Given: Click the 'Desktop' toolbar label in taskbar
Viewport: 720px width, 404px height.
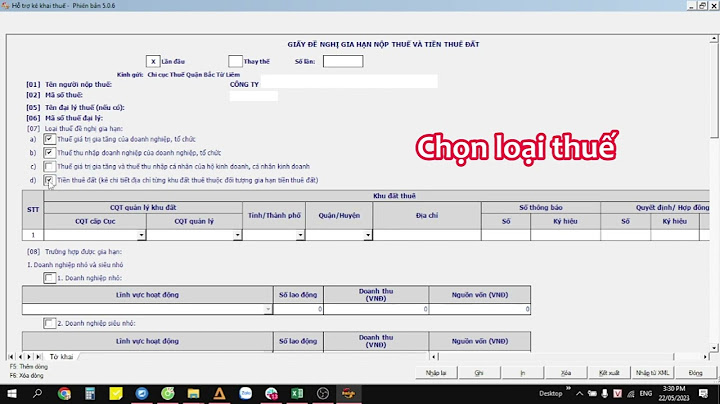Looking at the screenshot, I should pyautogui.click(x=551, y=393).
